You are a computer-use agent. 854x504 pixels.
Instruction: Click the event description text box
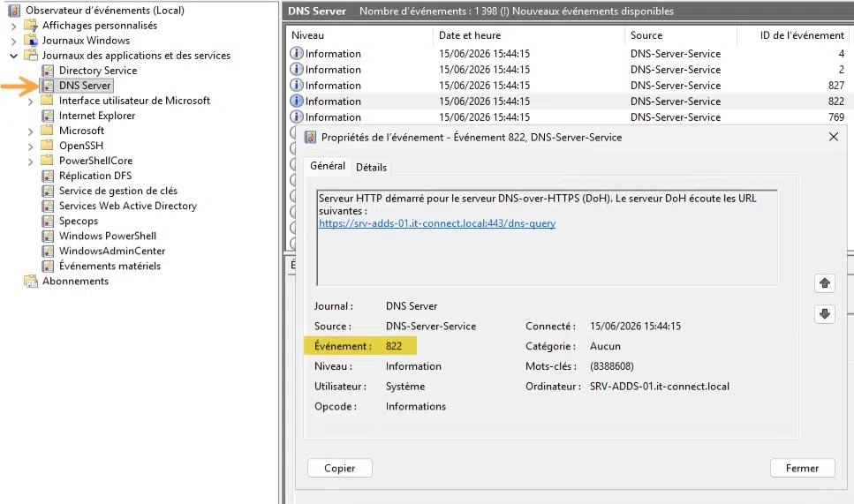pyautogui.click(x=547, y=237)
